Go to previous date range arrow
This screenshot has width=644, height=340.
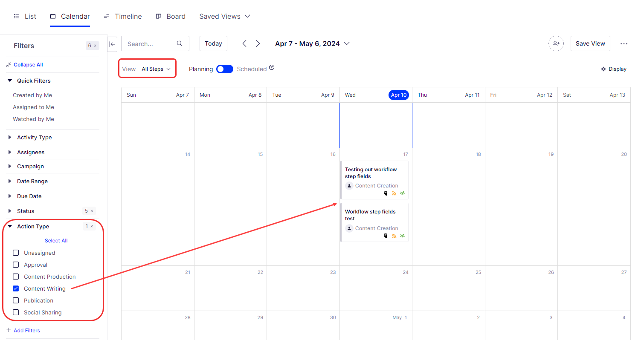pos(244,43)
